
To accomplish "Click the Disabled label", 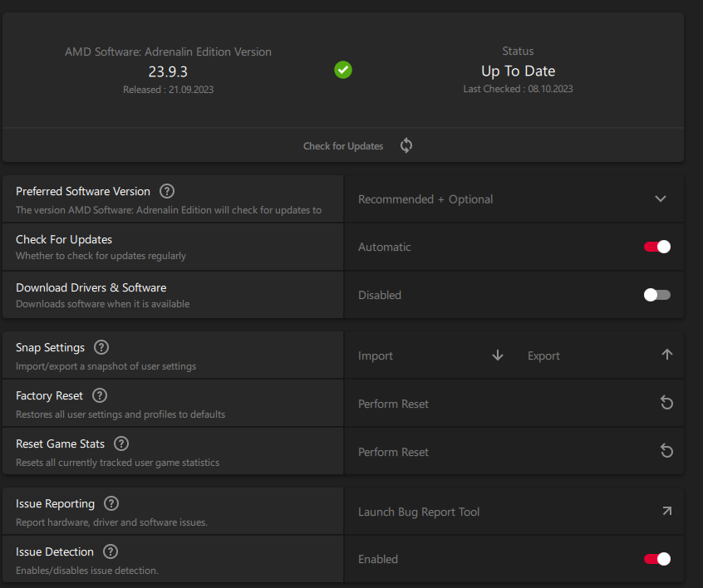I will [x=379, y=295].
